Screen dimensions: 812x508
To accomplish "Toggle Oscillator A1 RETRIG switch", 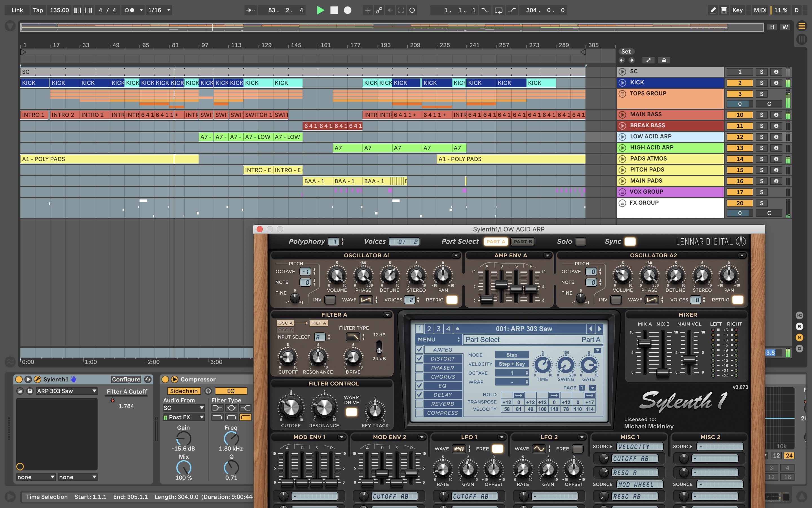I will point(452,300).
